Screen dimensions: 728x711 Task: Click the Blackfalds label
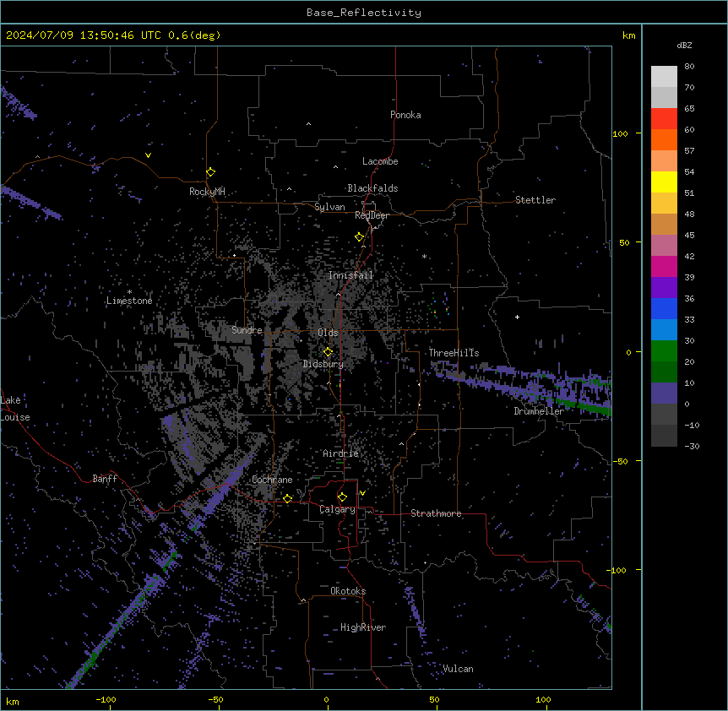372,188
